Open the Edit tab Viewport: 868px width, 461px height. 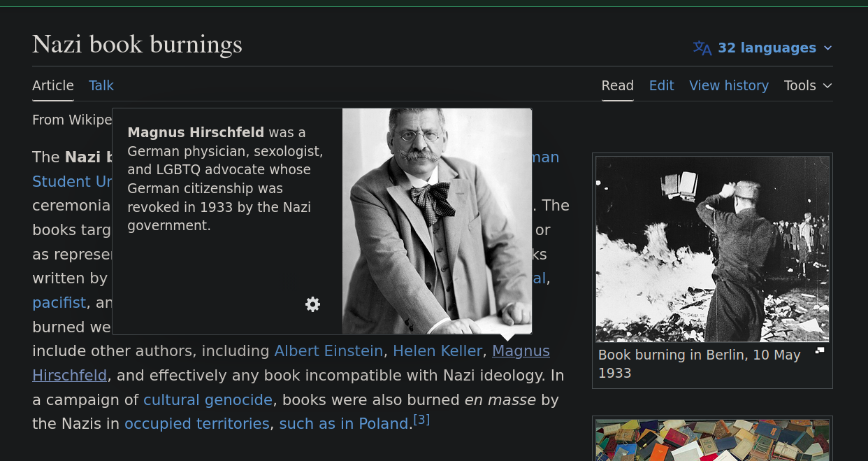point(662,85)
